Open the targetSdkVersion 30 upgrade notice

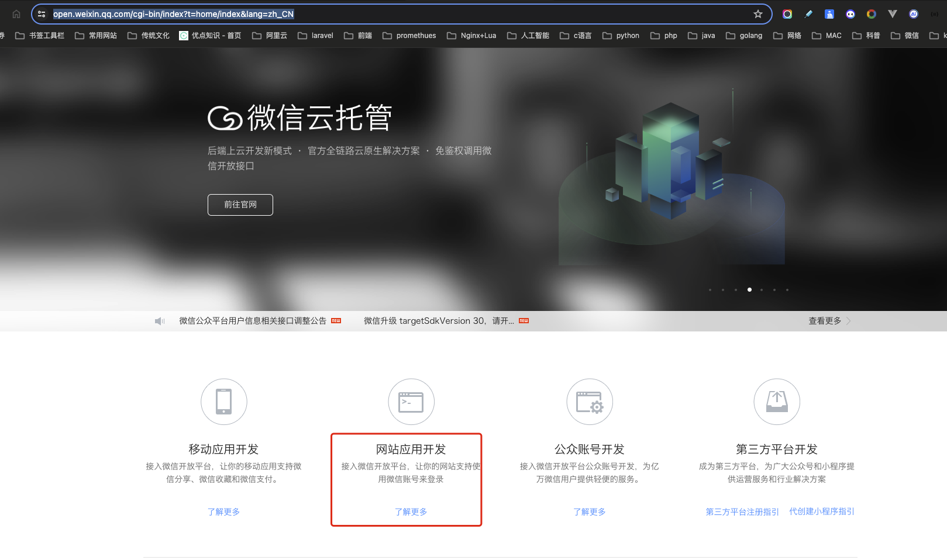(x=439, y=321)
